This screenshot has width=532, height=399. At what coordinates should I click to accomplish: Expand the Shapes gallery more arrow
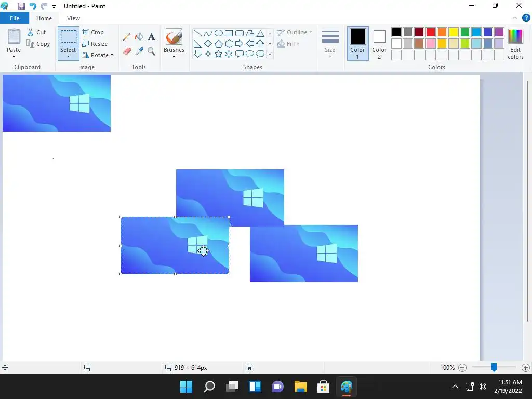pyautogui.click(x=270, y=54)
